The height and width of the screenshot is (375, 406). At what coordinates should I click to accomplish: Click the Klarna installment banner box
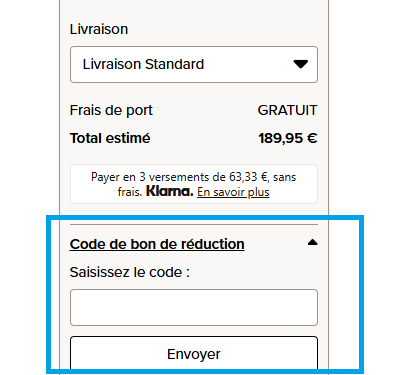click(x=194, y=184)
